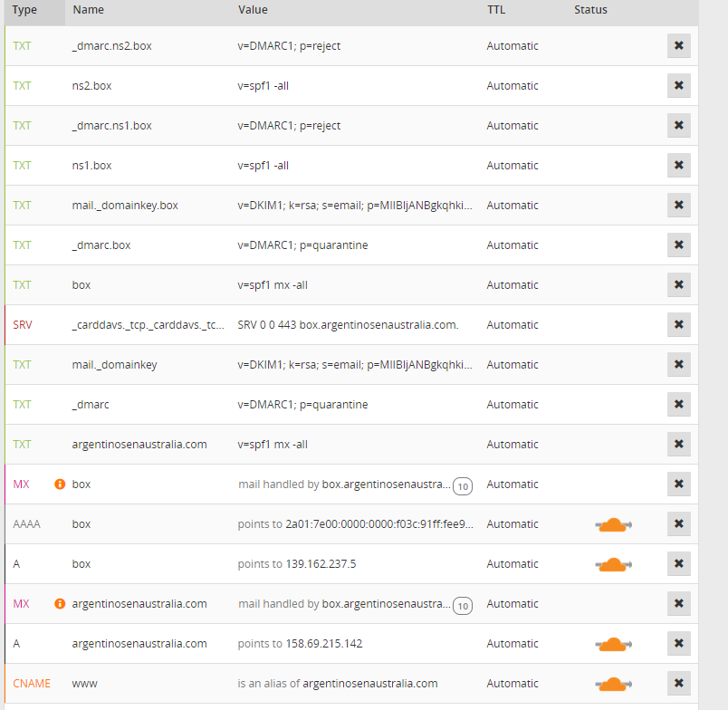Edit 'v=spf1 mx -all' value of box record
This screenshot has width=728, height=710.
273,285
